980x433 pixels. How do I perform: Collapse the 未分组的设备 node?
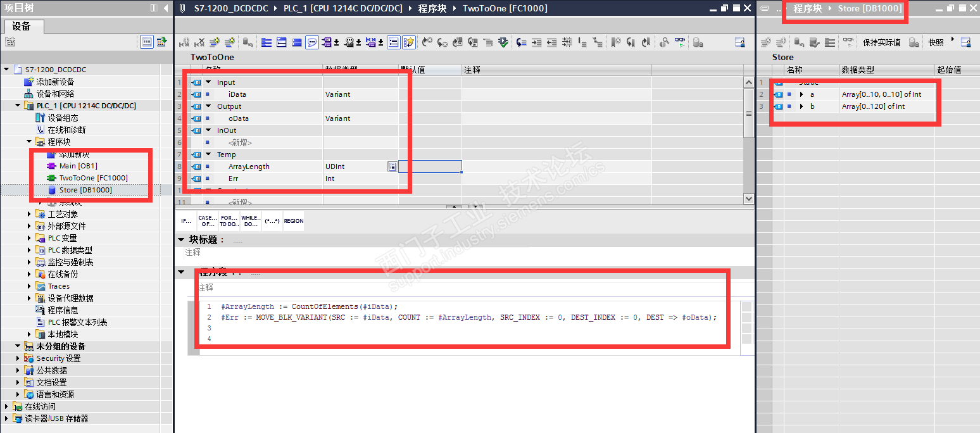18,346
